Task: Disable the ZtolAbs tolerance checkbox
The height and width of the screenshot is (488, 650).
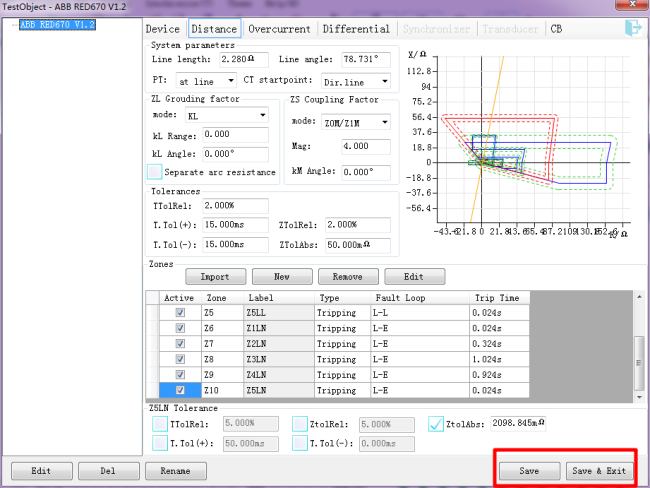Action: pos(437,424)
